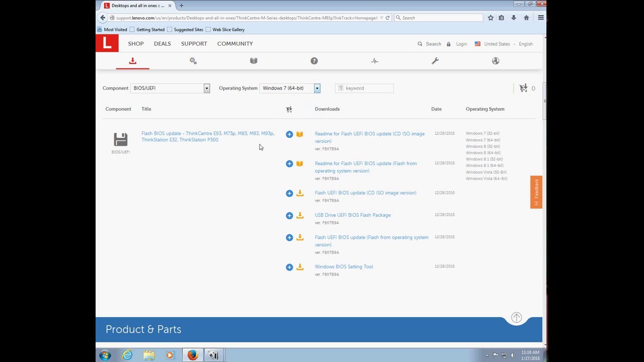The width and height of the screenshot is (644, 362).
Task: Open Flash BIOS update ThinkCentre E93 title link
Action: coord(208,136)
